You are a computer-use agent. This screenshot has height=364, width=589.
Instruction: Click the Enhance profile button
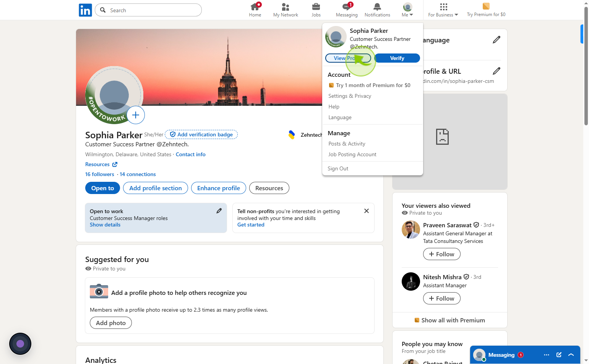click(219, 188)
